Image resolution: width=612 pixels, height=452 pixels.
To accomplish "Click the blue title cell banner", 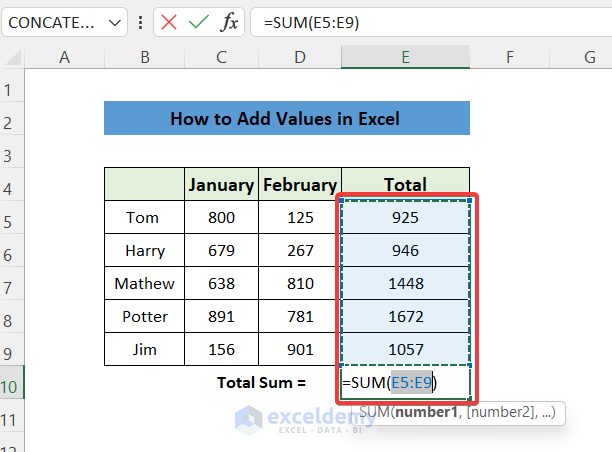I will click(x=286, y=119).
